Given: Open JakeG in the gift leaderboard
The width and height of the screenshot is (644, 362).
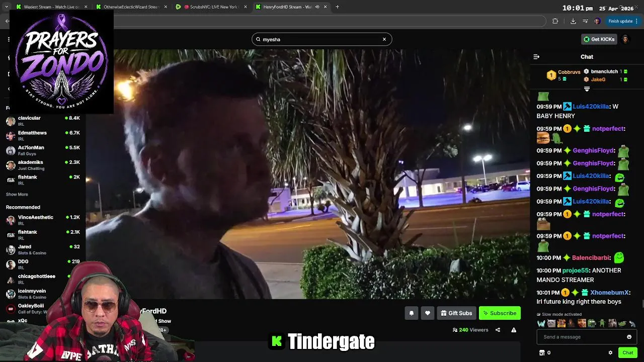Looking at the screenshot, I should (598, 79).
